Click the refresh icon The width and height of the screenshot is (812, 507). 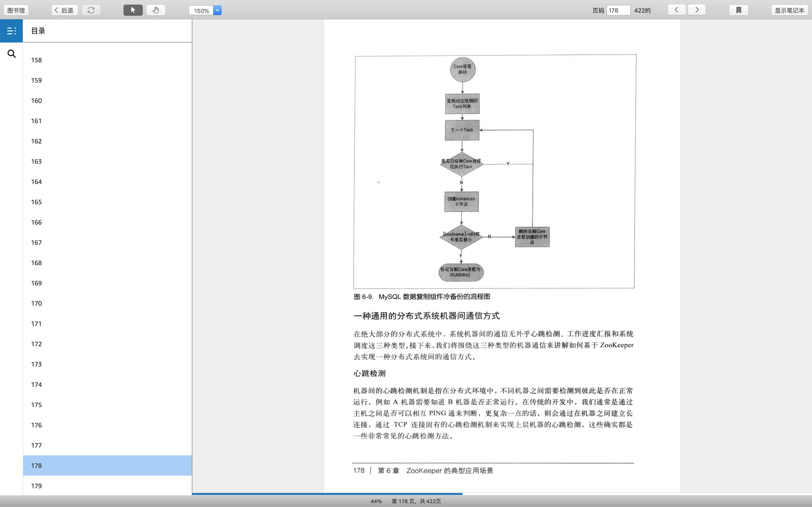pyautogui.click(x=91, y=10)
